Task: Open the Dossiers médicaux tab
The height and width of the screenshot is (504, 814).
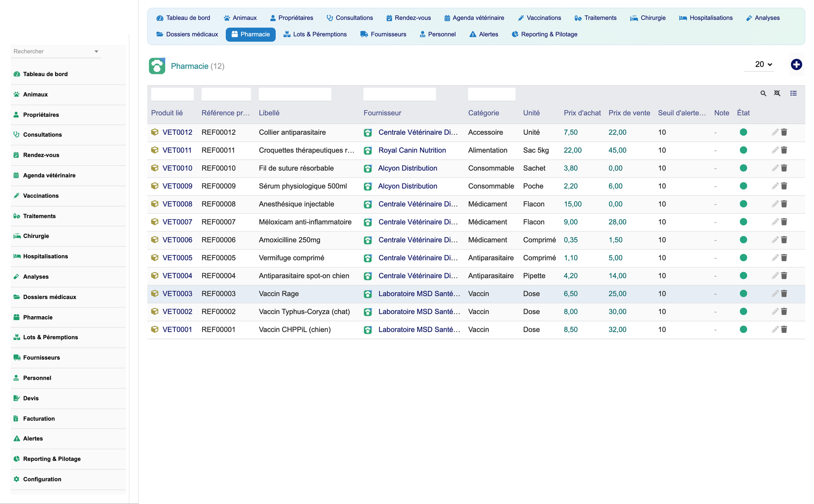Action: pyautogui.click(x=187, y=34)
